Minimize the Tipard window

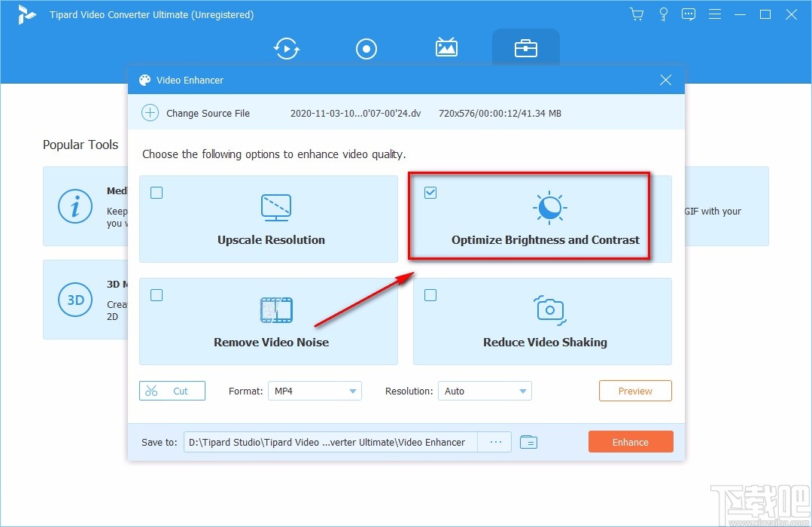coord(740,14)
